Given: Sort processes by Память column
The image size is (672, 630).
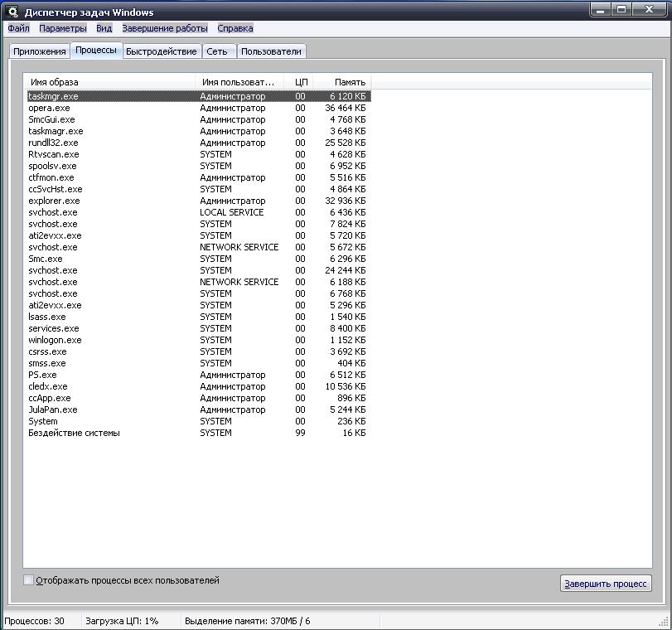Looking at the screenshot, I should [350, 82].
